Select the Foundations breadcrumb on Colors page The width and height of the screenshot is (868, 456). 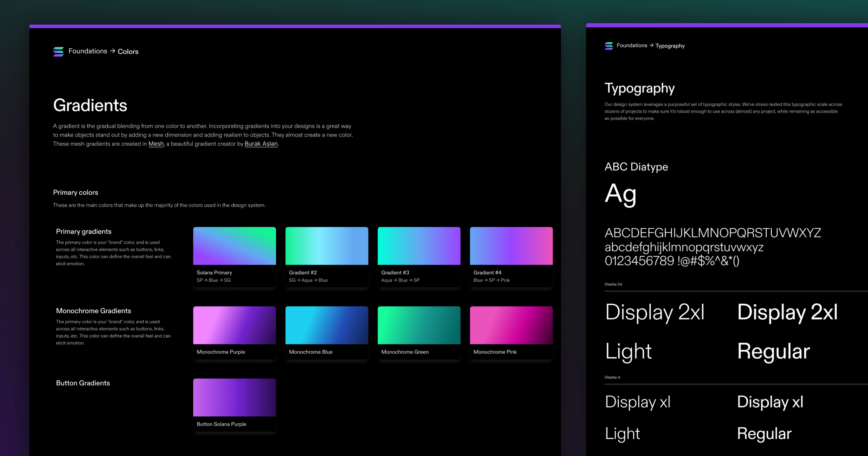point(88,51)
